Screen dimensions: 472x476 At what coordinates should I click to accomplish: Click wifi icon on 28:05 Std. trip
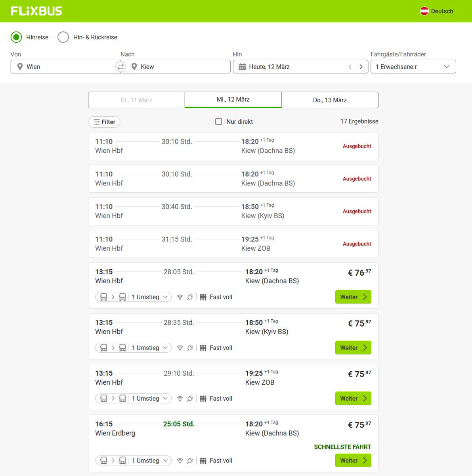tap(180, 297)
